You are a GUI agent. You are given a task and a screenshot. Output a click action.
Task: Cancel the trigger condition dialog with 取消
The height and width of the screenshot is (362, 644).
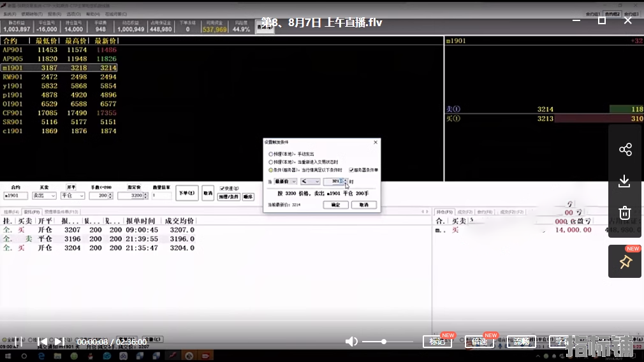pyautogui.click(x=364, y=205)
